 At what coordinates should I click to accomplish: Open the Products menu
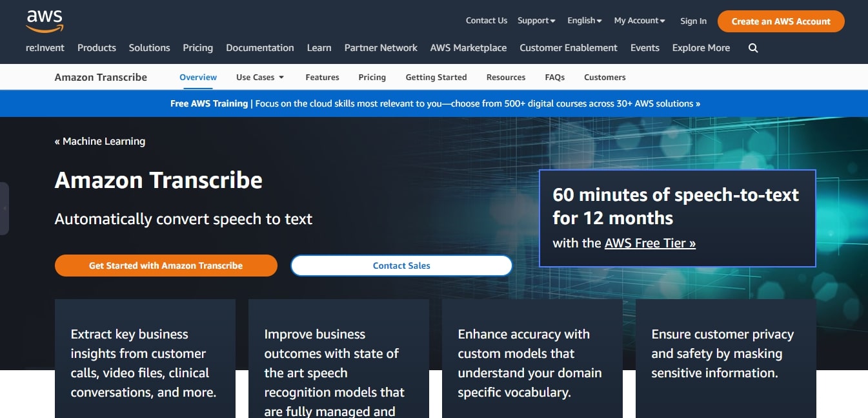tap(97, 48)
